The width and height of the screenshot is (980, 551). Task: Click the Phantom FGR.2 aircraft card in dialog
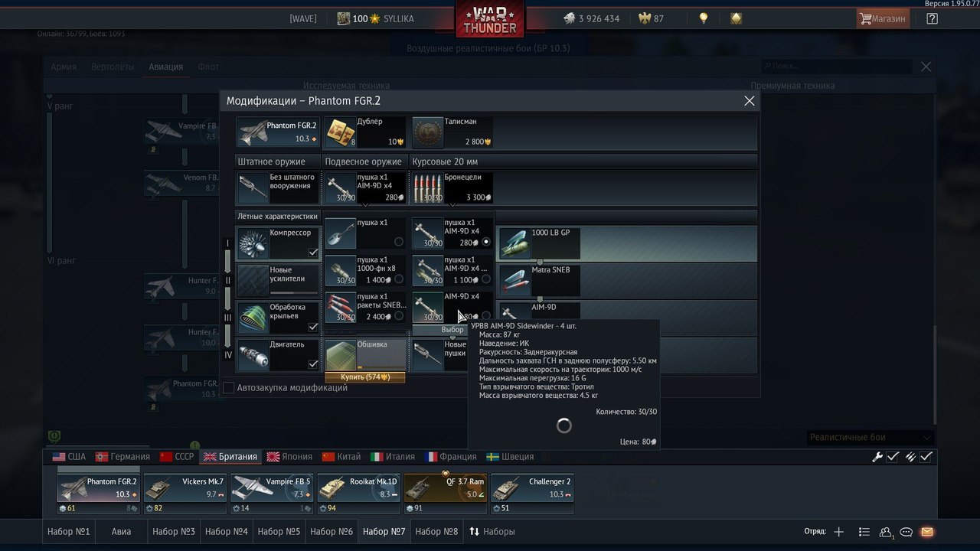pyautogui.click(x=278, y=132)
